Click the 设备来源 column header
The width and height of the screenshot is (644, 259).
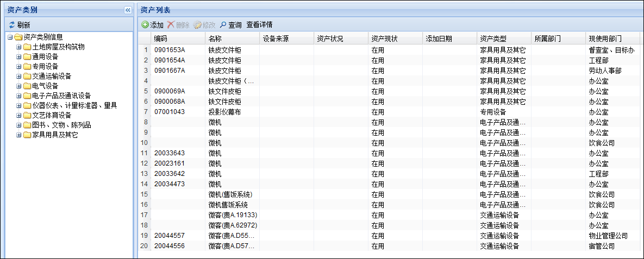(287, 39)
